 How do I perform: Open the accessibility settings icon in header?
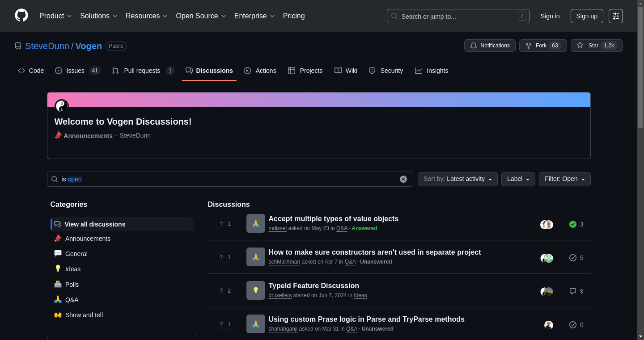[616, 16]
